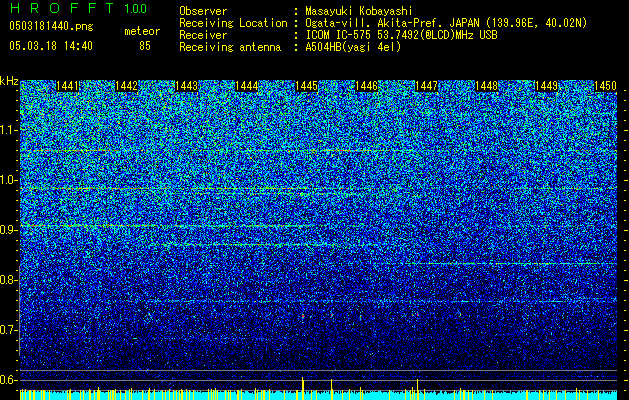Click the 0.9 kHz axis label
This screenshot has width=629, height=400.
click(8, 230)
